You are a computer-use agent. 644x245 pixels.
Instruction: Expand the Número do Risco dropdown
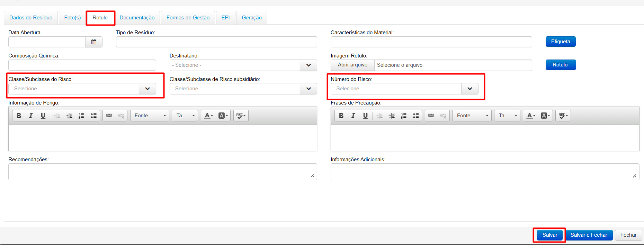[469, 89]
